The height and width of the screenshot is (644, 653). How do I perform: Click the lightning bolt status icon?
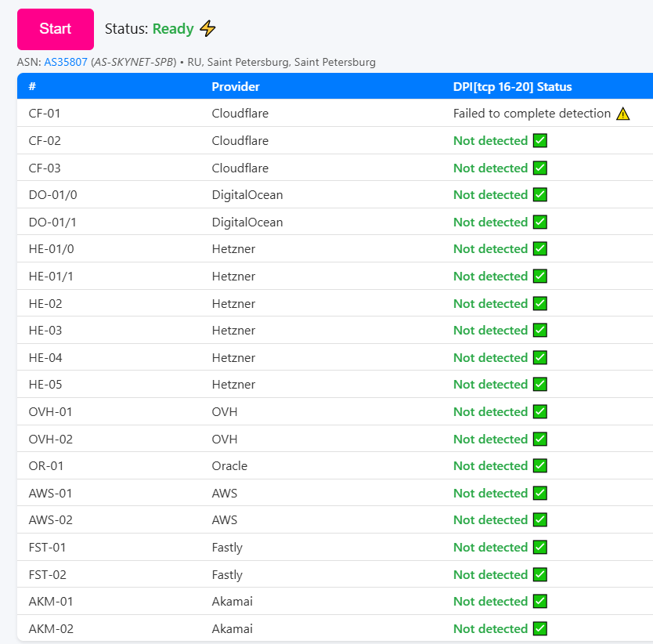pyautogui.click(x=207, y=29)
